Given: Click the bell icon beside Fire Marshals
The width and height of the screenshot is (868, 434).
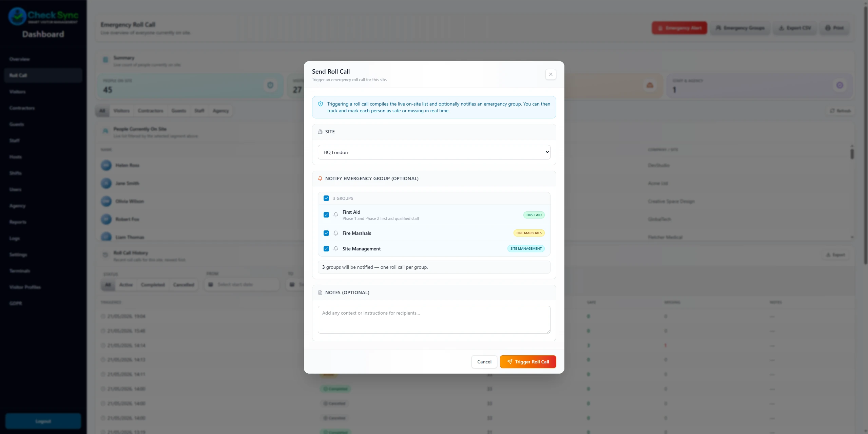Looking at the screenshot, I should point(336,233).
